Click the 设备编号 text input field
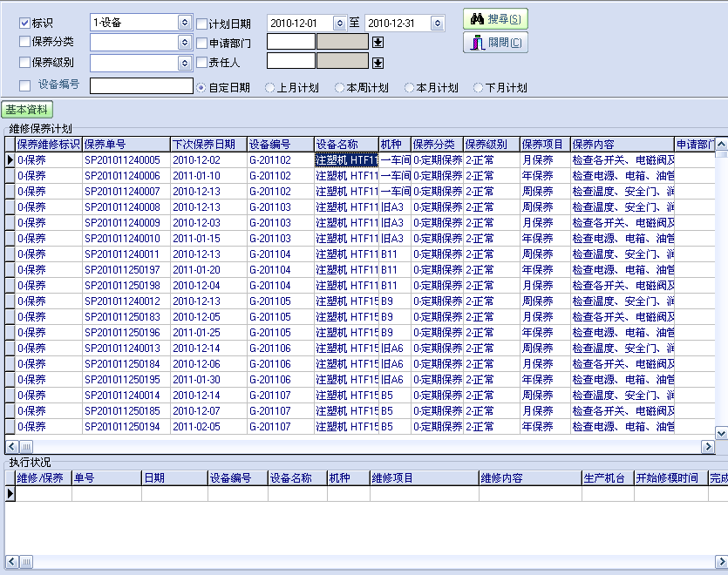This screenshot has height=575, width=728. [x=141, y=86]
